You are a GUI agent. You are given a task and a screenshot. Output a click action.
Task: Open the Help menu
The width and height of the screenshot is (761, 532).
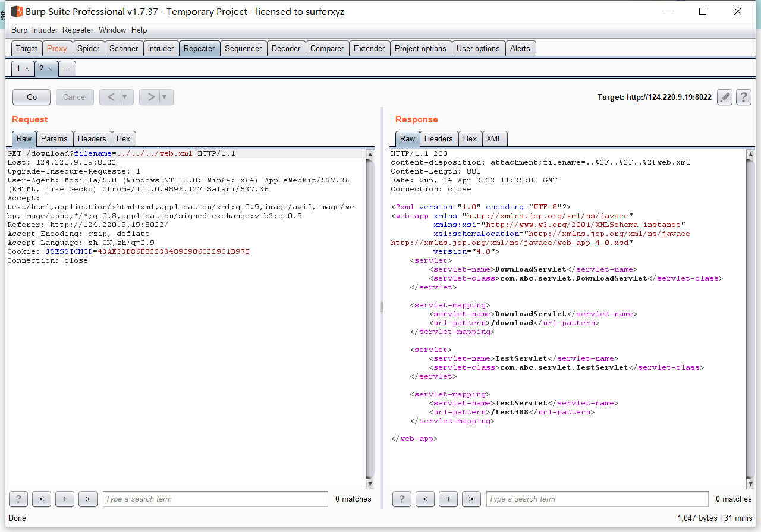[139, 30]
